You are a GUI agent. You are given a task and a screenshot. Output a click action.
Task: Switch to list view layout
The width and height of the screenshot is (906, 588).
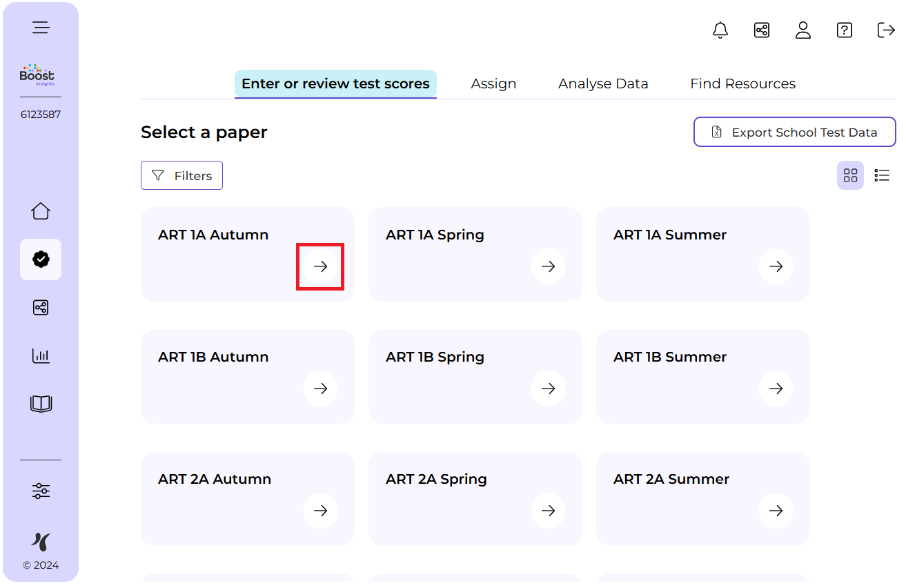(882, 175)
